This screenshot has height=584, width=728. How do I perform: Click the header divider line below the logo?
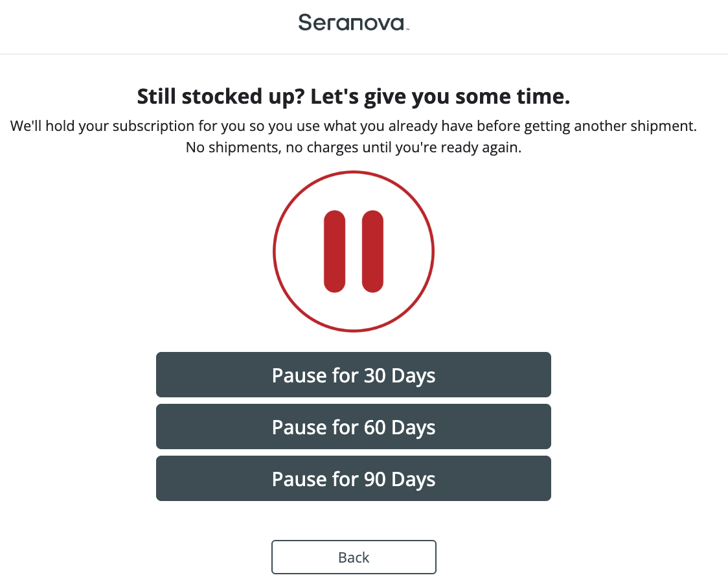pyautogui.click(x=364, y=54)
